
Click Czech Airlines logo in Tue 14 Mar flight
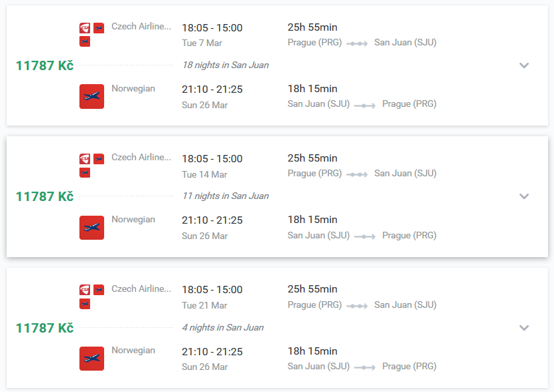point(85,159)
